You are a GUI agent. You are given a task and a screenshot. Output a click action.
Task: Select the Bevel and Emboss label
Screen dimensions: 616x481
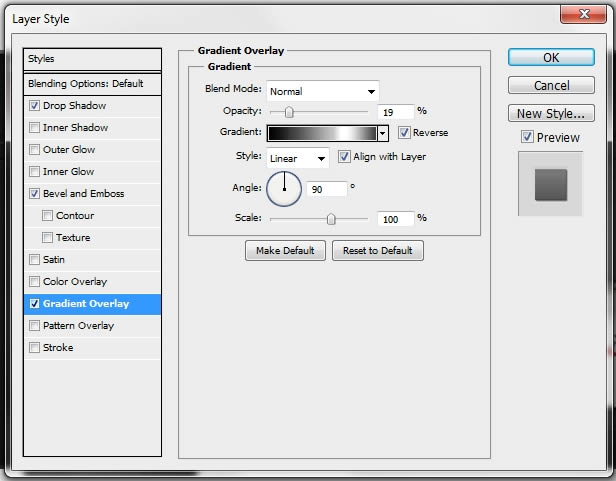pyautogui.click(x=84, y=193)
